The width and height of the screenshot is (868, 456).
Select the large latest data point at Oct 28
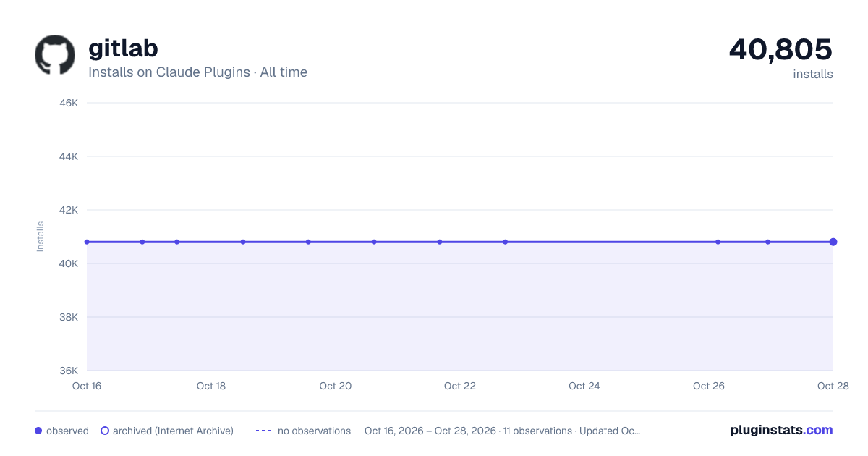click(833, 242)
